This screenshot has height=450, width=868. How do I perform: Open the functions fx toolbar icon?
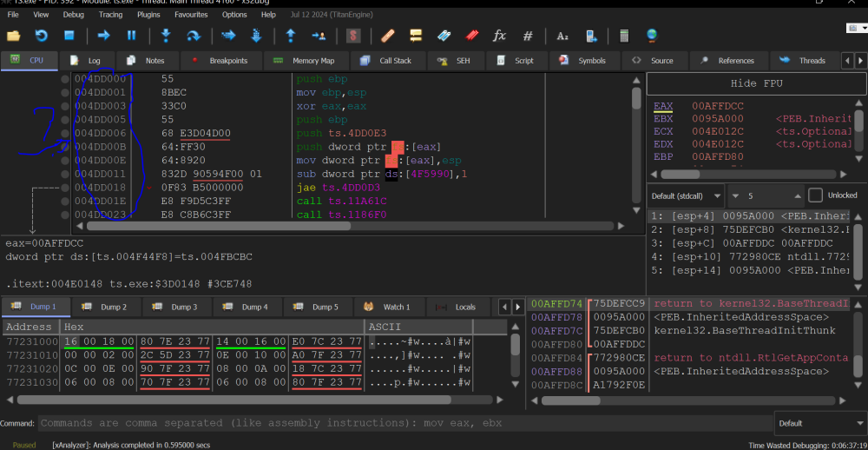pyautogui.click(x=499, y=36)
